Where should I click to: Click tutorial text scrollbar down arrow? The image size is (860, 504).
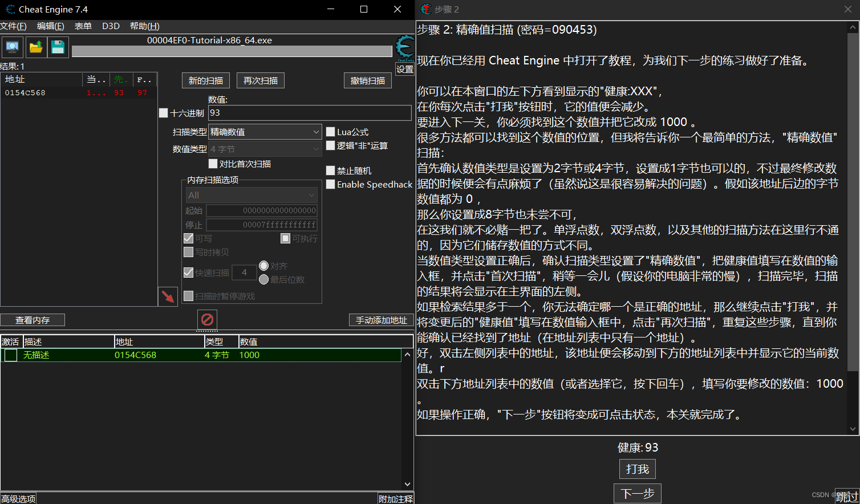tap(853, 429)
